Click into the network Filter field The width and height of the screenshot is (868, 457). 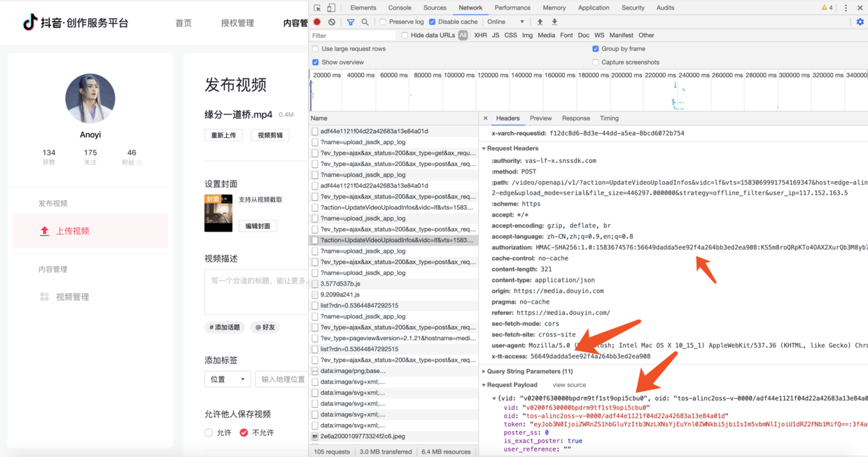pos(353,35)
